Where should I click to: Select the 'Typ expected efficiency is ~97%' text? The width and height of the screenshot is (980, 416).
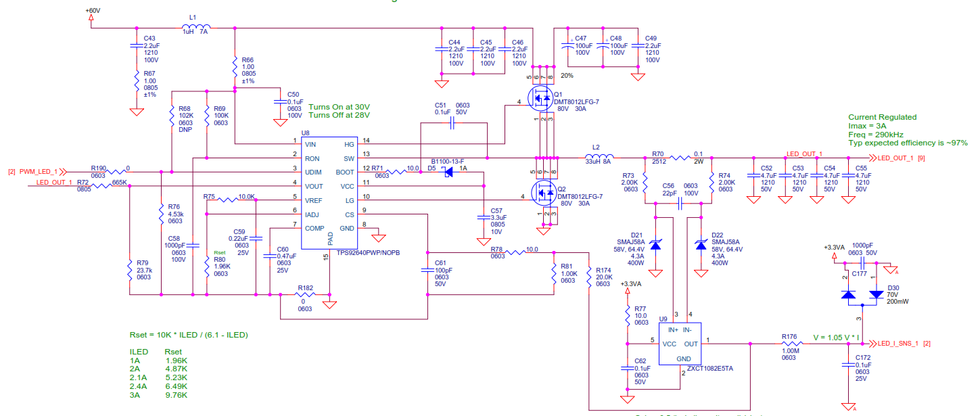(908, 143)
